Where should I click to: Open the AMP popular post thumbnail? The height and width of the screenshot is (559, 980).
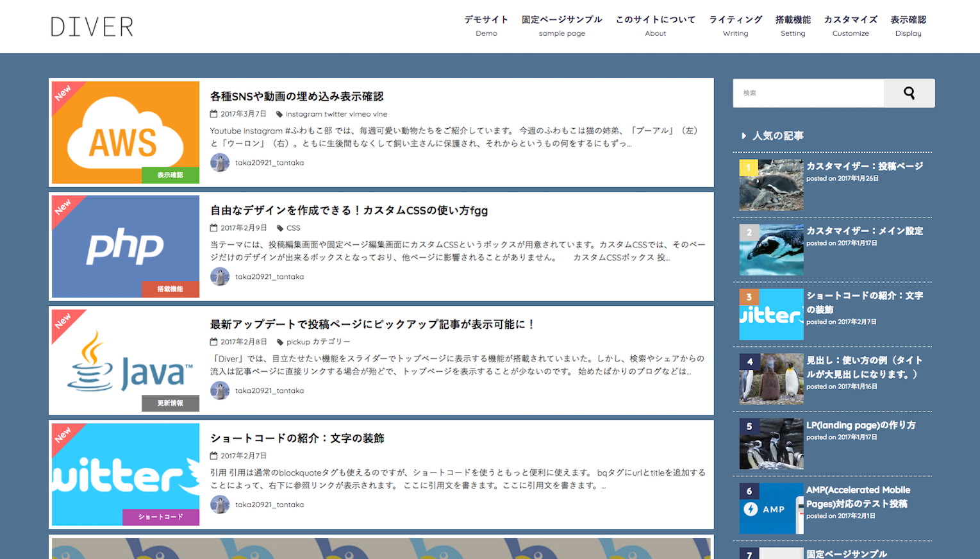click(771, 509)
